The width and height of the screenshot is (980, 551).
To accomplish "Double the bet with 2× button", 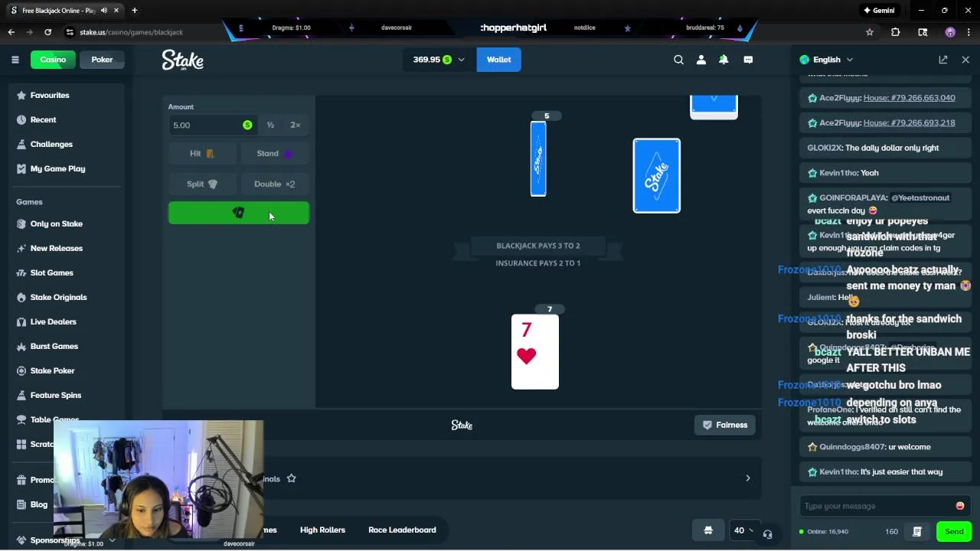I will tap(296, 125).
